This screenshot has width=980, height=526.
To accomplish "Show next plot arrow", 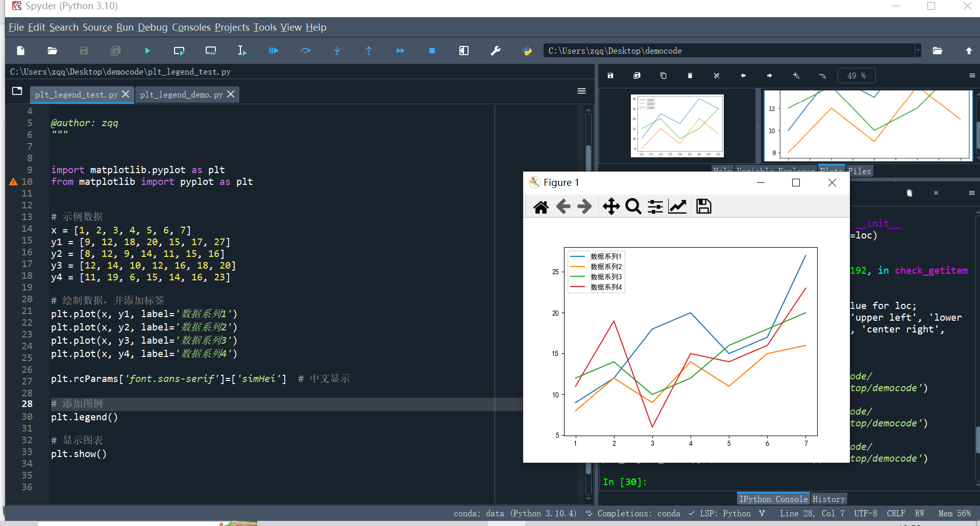I will 770,76.
